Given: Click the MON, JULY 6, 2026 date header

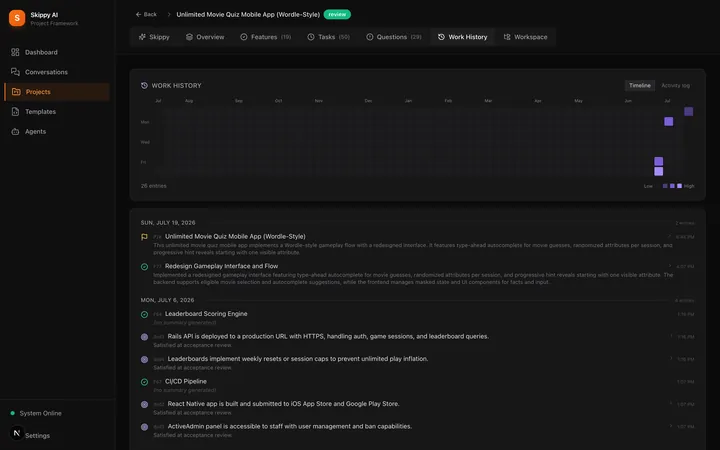Looking at the screenshot, I should [x=168, y=300].
